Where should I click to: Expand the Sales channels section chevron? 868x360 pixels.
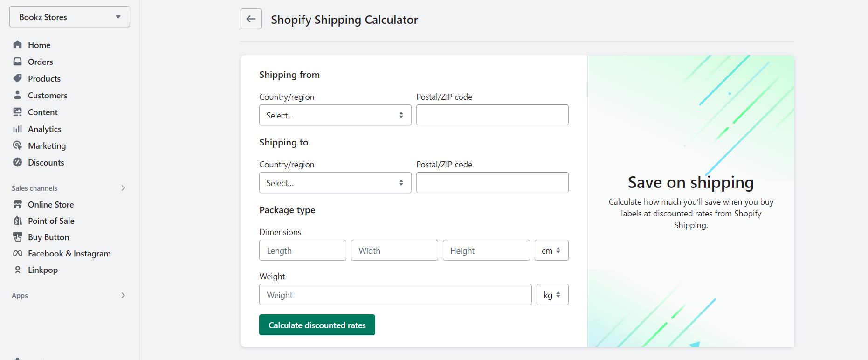[x=123, y=188]
